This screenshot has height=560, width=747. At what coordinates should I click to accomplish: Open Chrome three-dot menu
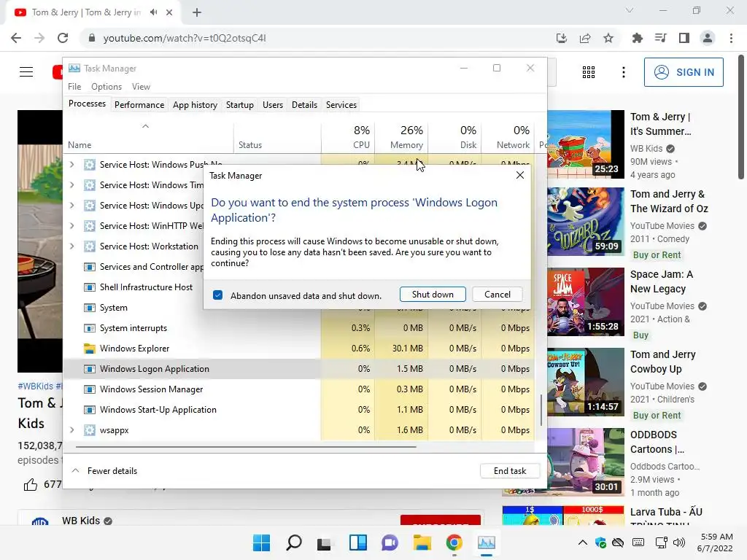(731, 38)
